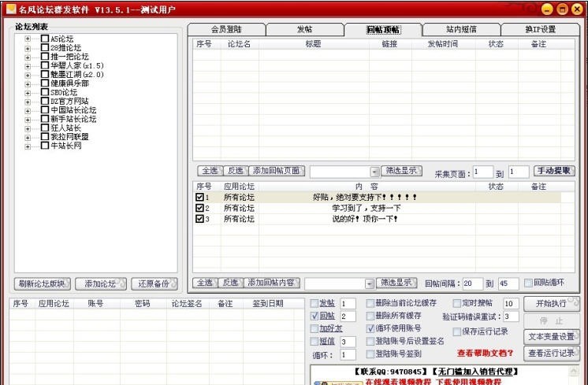Viewport: 588px width, 385px height.
Task: Click upper 筛选显示 button
Action: click(401, 171)
